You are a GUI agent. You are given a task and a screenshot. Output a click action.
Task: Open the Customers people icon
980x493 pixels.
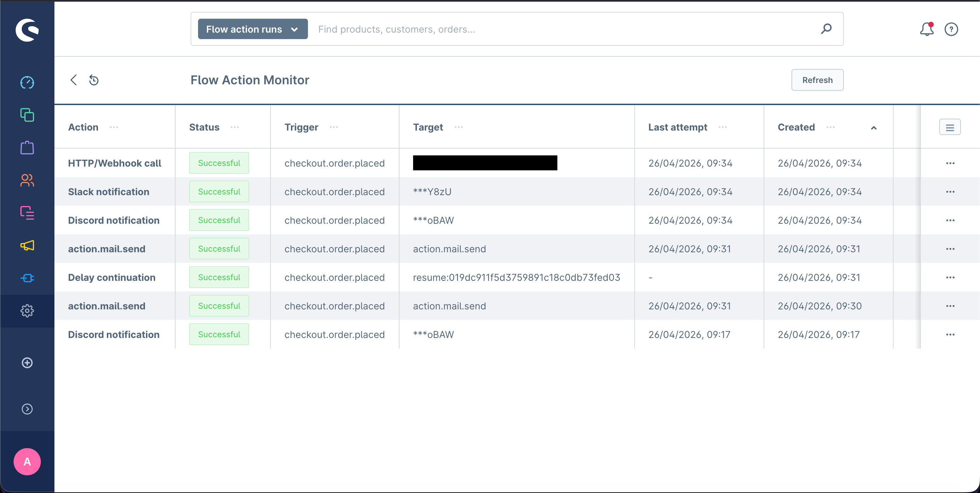pos(27,180)
